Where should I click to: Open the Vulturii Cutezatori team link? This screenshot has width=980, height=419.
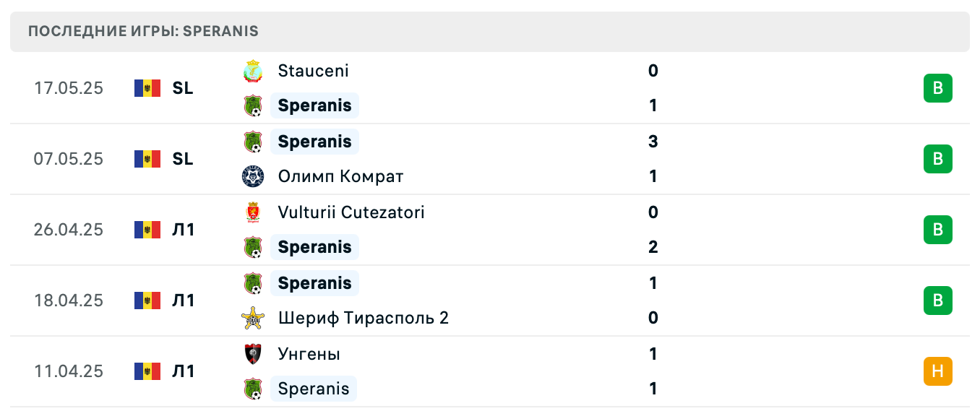click(x=351, y=212)
